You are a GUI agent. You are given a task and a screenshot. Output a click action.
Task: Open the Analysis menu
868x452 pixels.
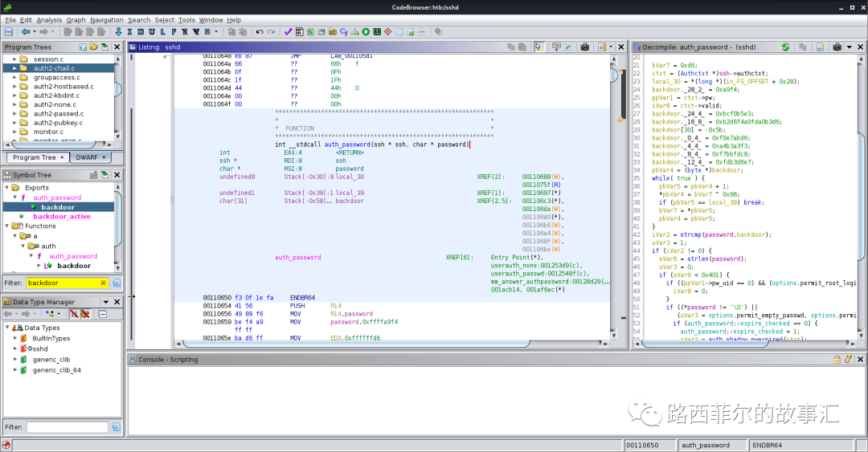[x=49, y=20]
